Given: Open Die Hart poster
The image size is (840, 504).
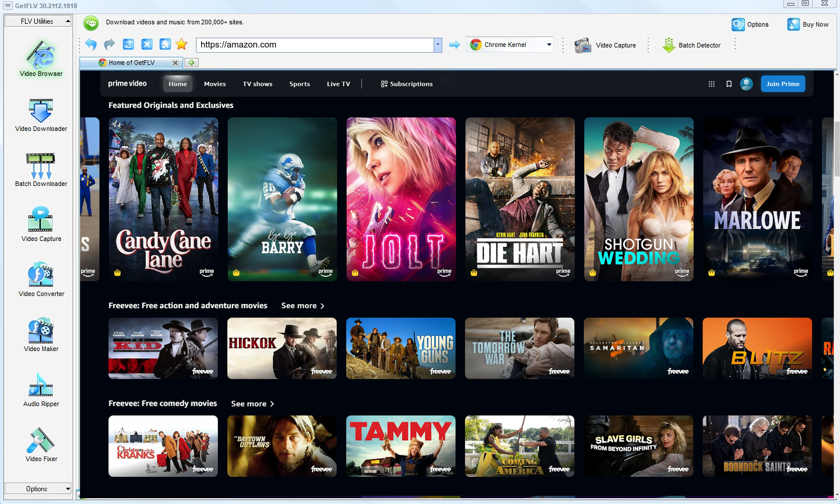Looking at the screenshot, I should [x=520, y=199].
